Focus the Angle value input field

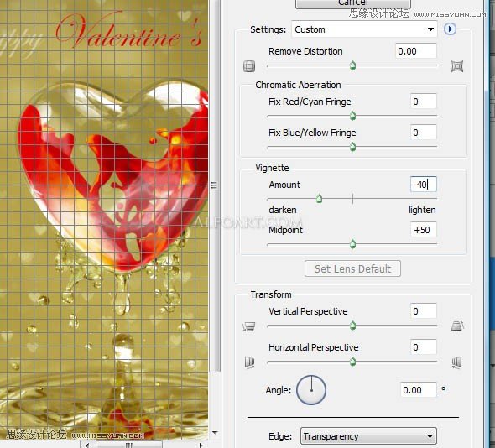click(419, 390)
